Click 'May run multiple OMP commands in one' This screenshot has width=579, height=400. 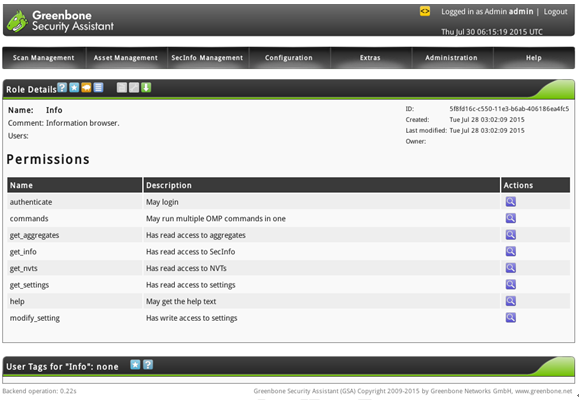[x=216, y=219]
